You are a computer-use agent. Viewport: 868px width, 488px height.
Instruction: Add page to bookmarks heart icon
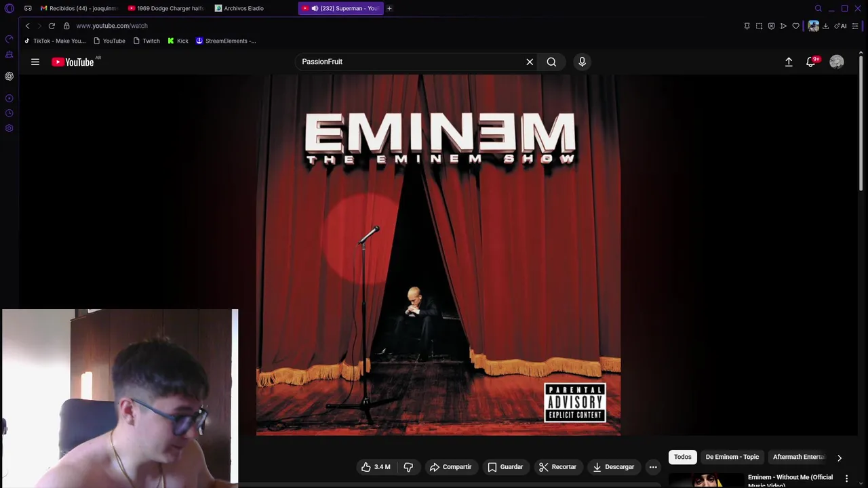click(795, 26)
